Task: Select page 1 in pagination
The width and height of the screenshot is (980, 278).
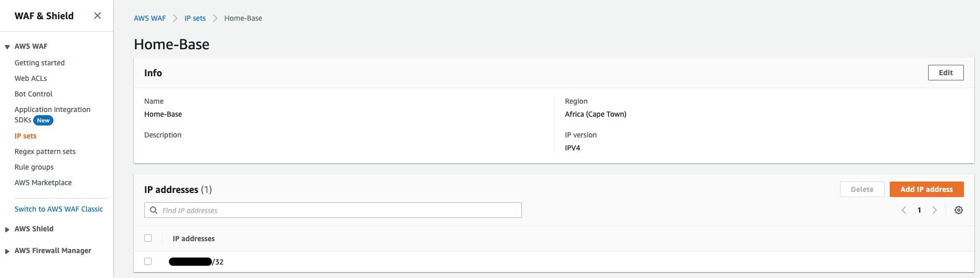Action: coord(919,210)
